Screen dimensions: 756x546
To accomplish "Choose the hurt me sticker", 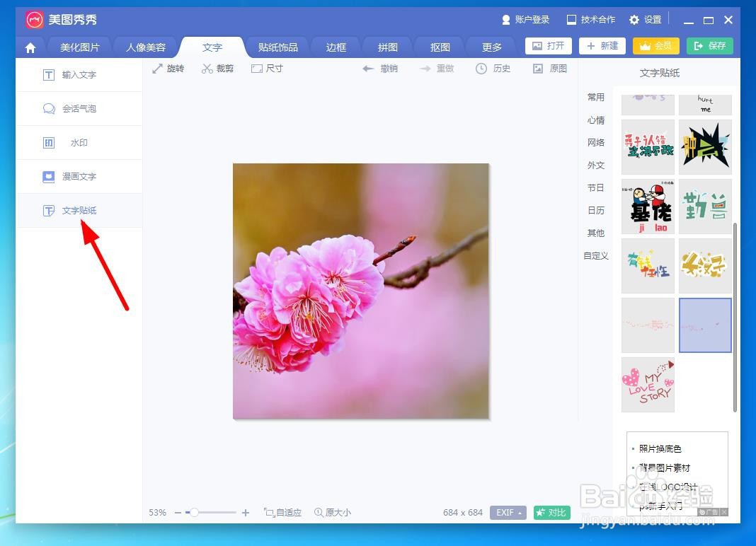I will tap(705, 105).
